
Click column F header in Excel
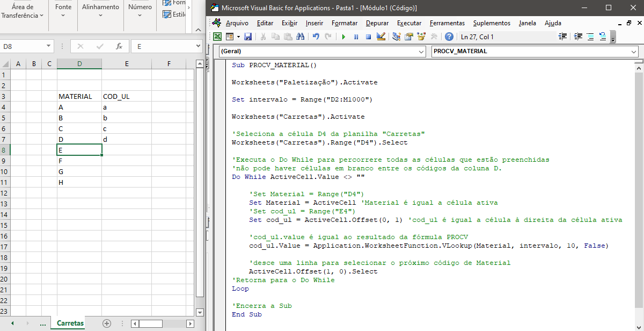coord(169,64)
